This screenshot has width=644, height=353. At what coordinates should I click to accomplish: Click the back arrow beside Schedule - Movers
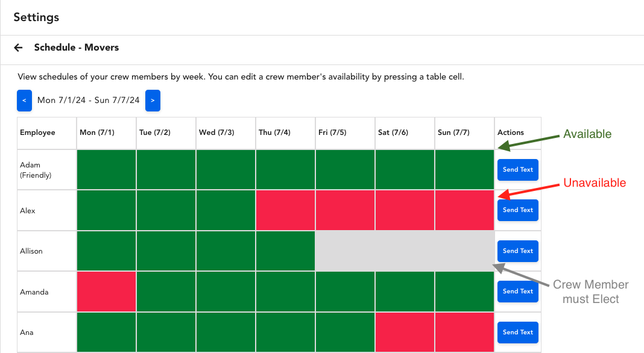(18, 48)
